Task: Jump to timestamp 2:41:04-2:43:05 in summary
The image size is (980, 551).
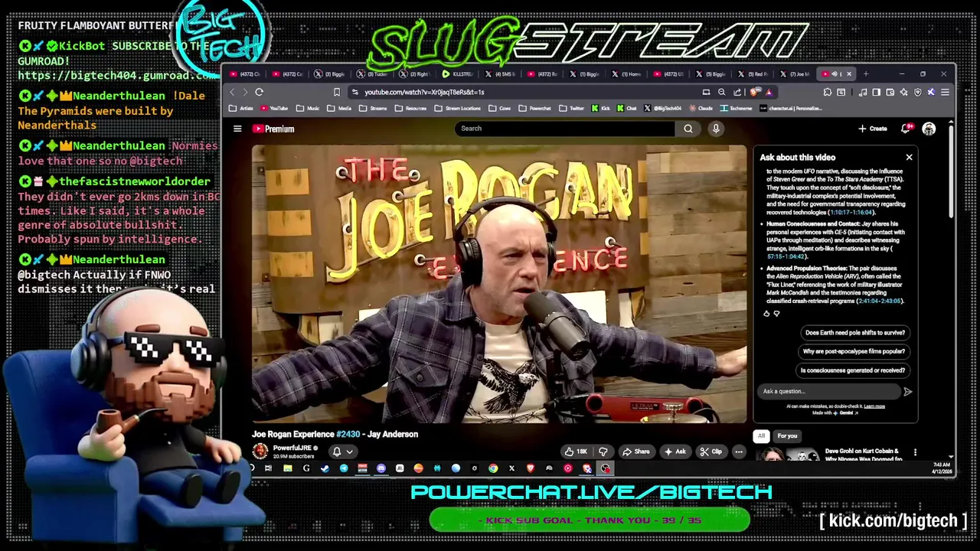Action: [x=880, y=301]
